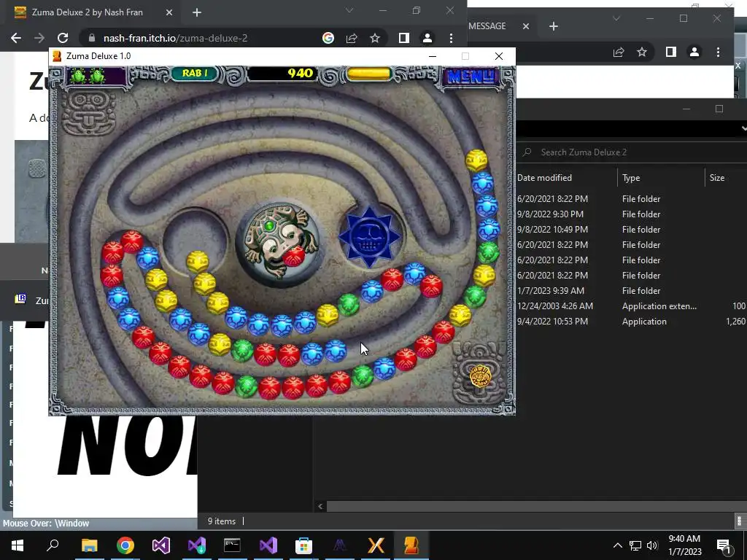Select row dated 1/7/2023 9:39 AM
Viewport: 747px width, 560px height.
pos(631,290)
